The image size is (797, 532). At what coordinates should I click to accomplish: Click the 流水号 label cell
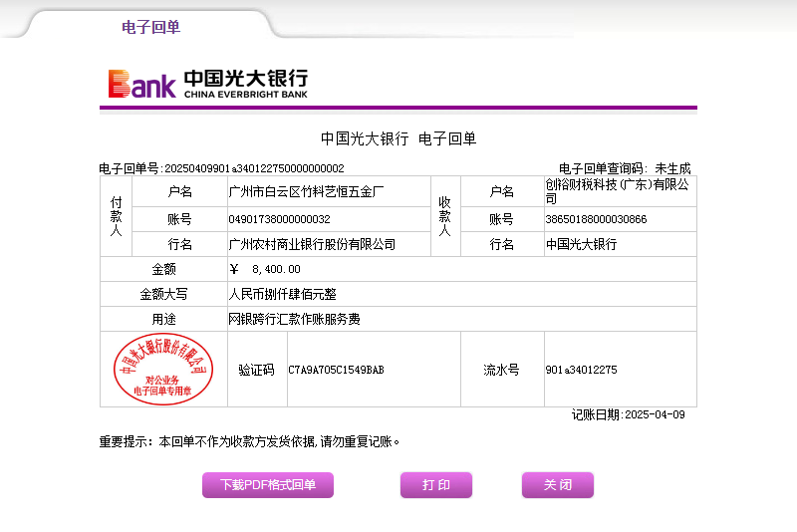click(x=502, y=370)
